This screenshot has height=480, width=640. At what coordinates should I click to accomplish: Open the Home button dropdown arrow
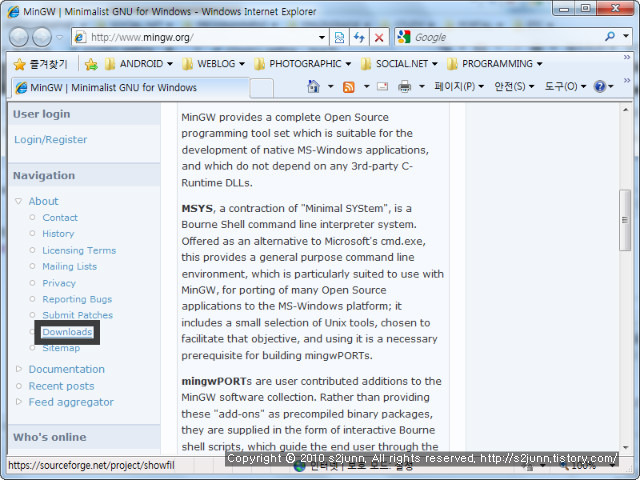331,87
